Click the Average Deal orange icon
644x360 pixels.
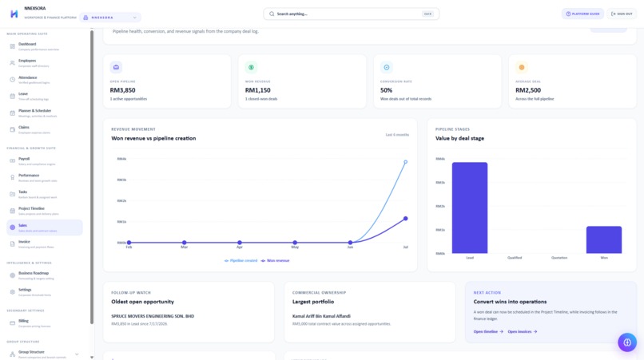pyautogui.click(x=522, y=67)
